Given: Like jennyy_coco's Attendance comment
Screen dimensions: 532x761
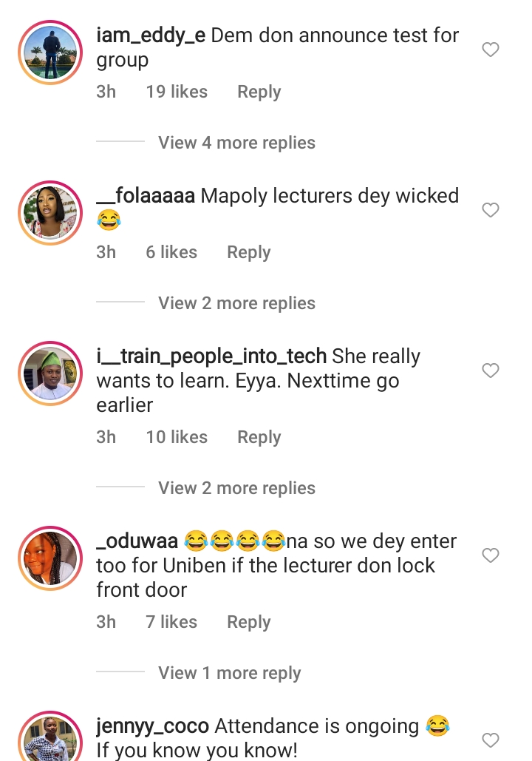Looking at the screenshot, I should (491, 740).
